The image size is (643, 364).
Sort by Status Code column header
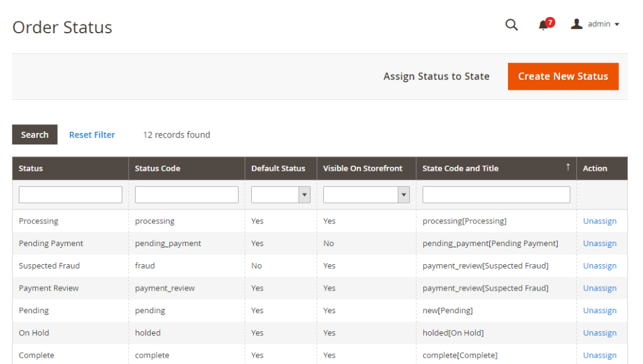(x=186, y=168)
